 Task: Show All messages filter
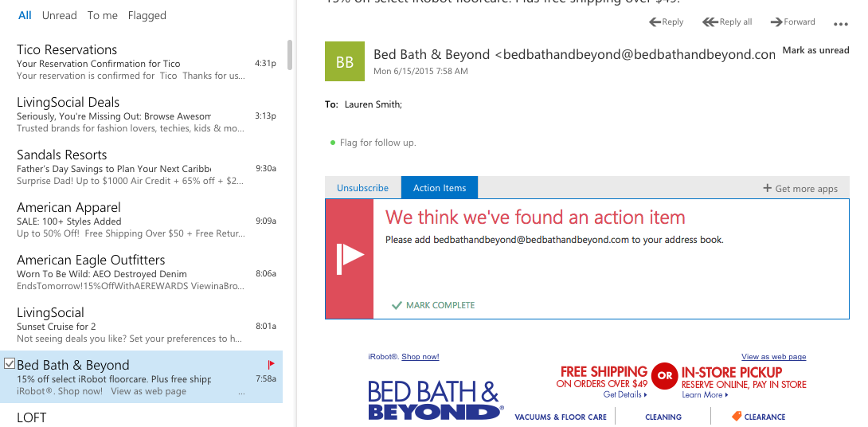click(x=25, y=15)
